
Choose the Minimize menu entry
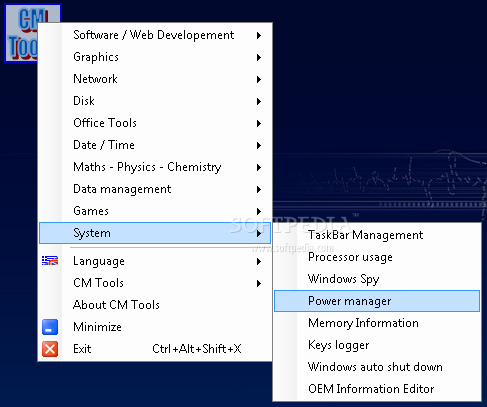click(155, 327)
